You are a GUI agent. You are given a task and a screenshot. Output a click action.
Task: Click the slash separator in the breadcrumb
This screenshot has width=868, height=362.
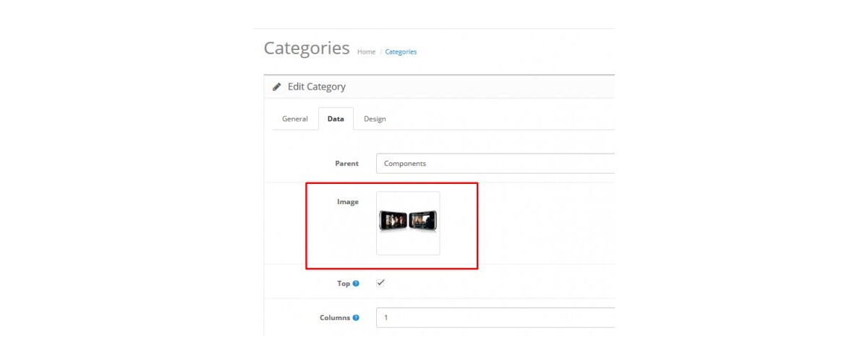(x=380, y=52)
